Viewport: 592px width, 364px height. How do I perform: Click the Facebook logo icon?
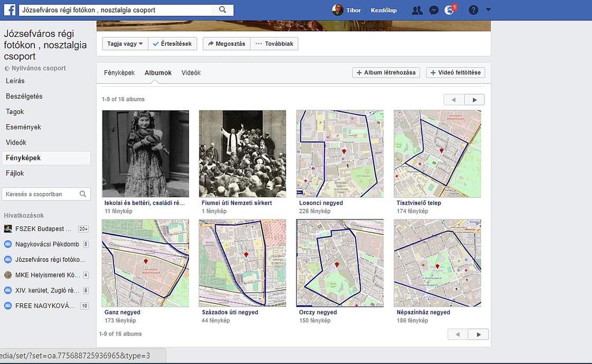click(9, 10)
